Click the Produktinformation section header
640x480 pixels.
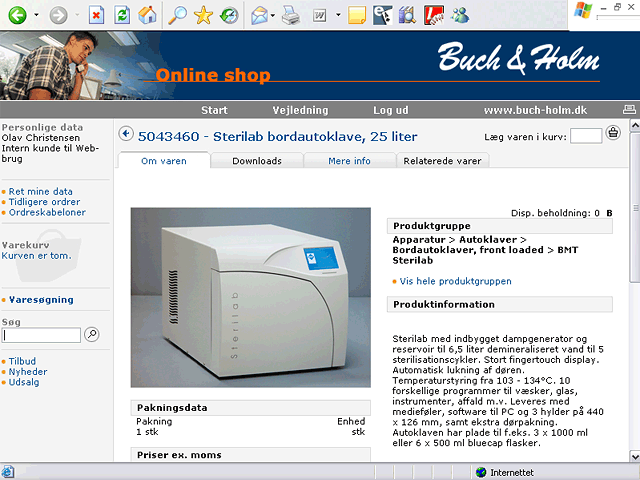tap(500, 304)
